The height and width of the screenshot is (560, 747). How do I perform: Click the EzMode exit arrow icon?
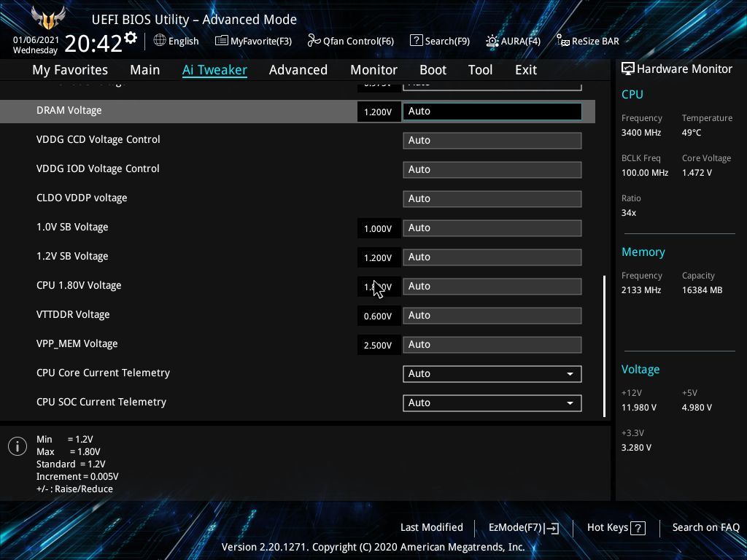551,528
